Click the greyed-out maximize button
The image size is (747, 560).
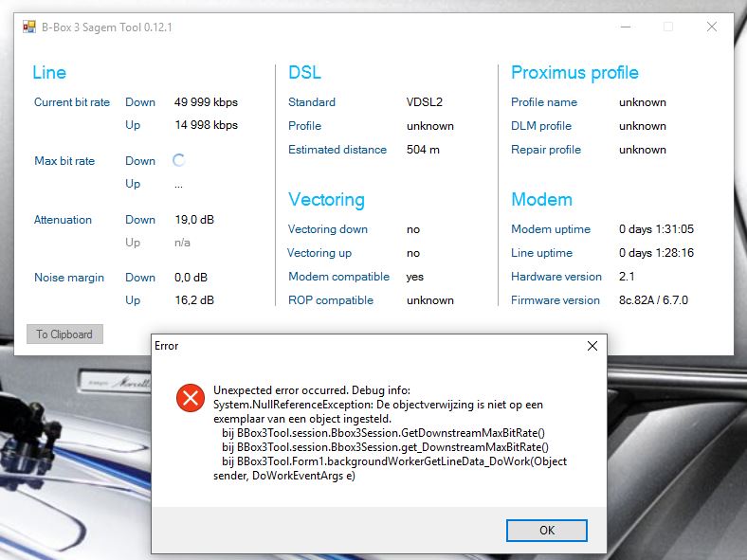click(x=667, y=27)
